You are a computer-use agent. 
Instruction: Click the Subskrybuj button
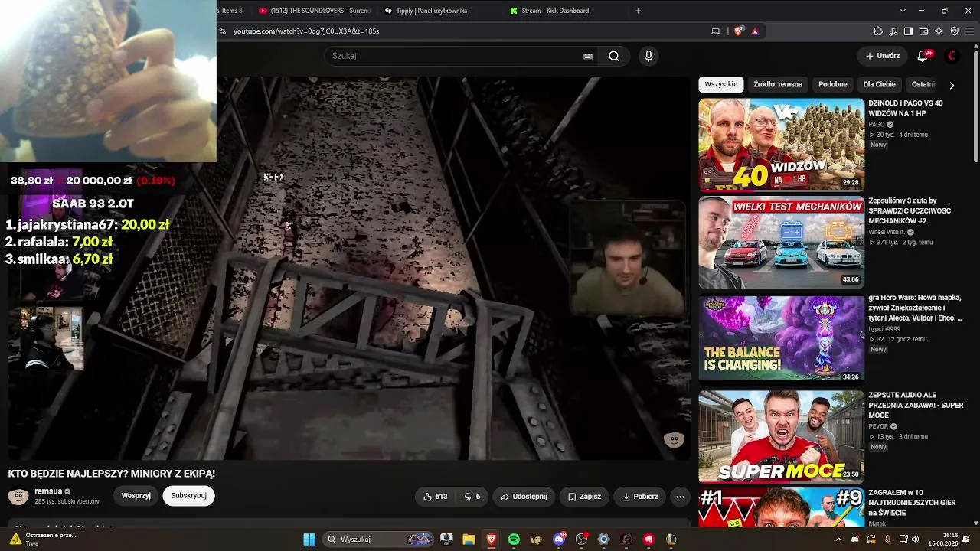[x=188, y=496]
